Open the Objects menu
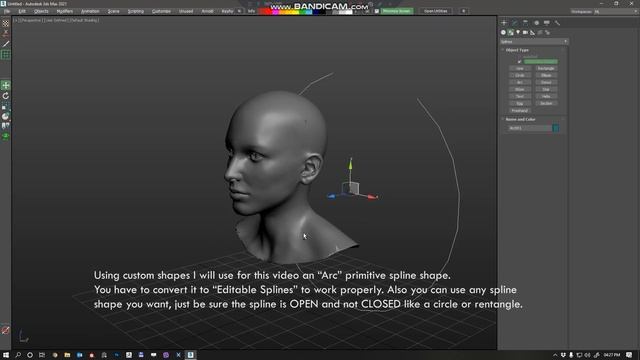This screenshot has width=640, height=360. (41, 11)
